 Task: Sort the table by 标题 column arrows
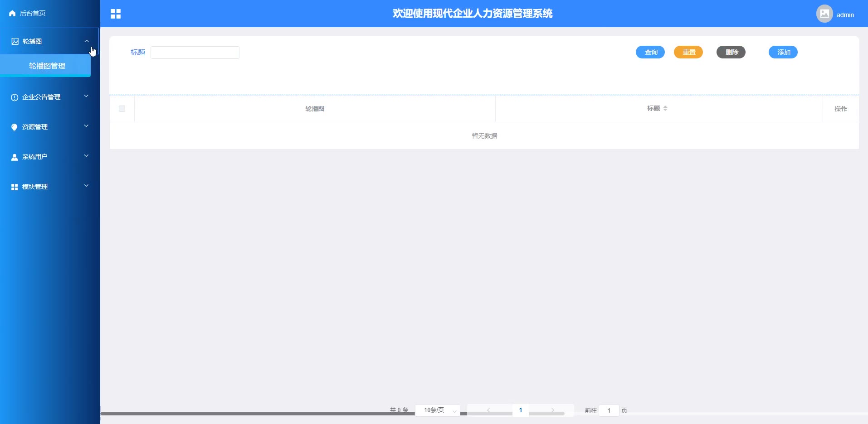click(665, 108)
